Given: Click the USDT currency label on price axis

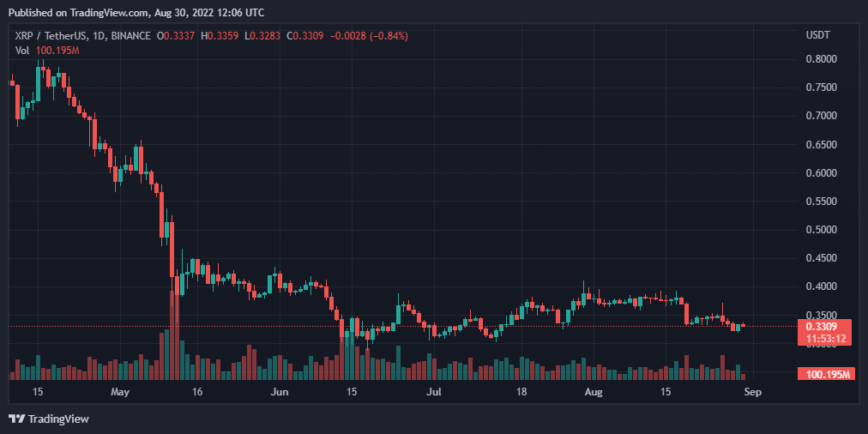Looking at the screenshot, I should coord(817,35).
